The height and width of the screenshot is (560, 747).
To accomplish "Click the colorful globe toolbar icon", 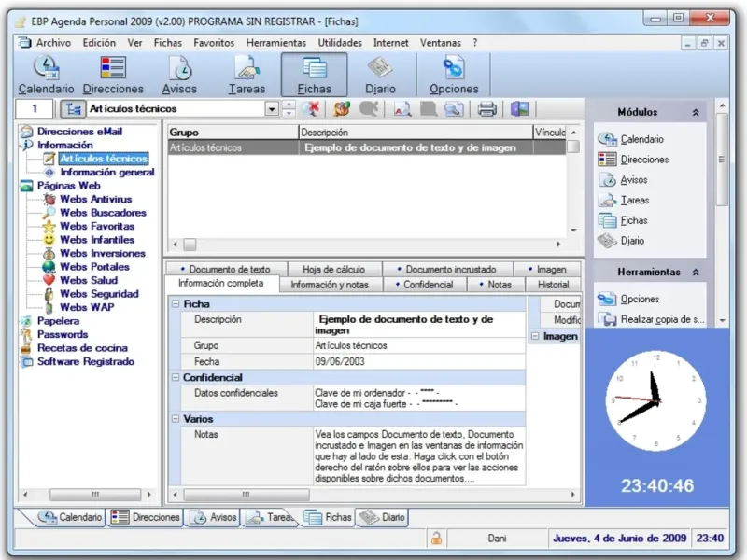I will (x=342, y=109).
